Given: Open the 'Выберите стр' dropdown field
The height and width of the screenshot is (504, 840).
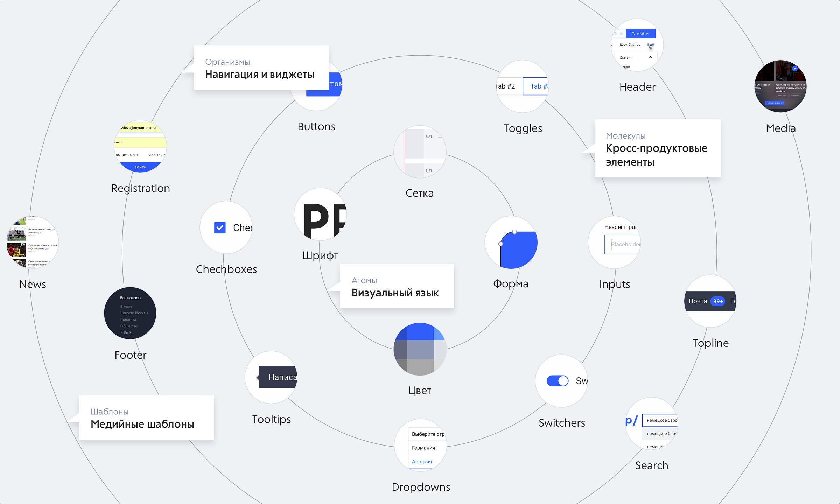Looking at the screenshot, I should (x=427, y=434).
